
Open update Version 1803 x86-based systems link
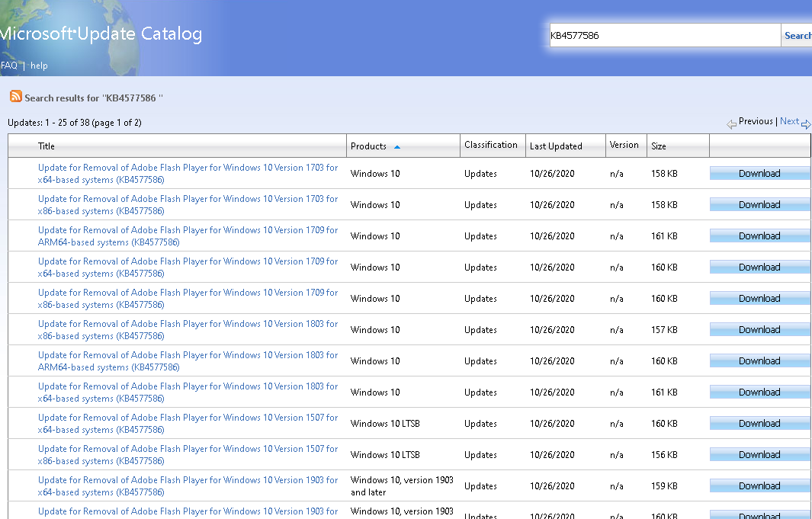pyautogui.click(x=188, y=329)
